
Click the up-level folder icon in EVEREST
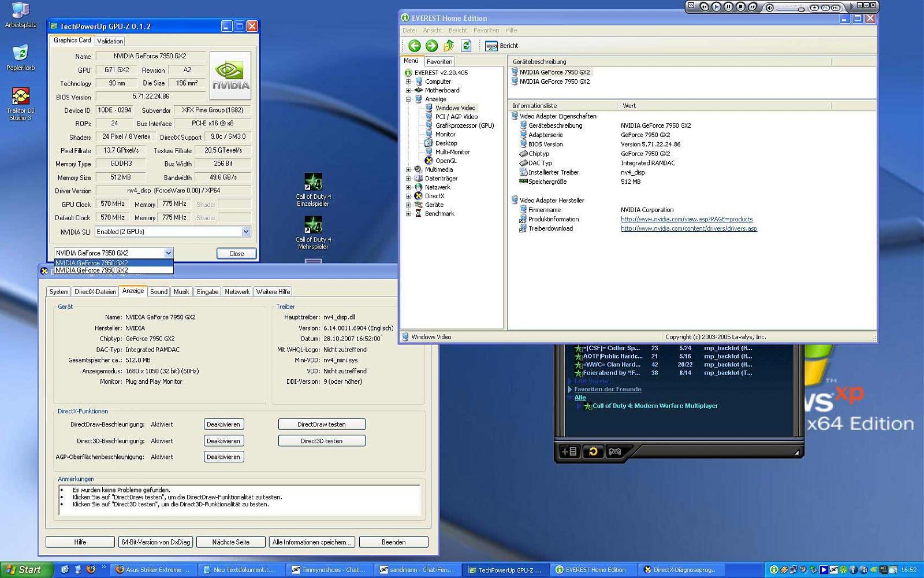coord(449,46)
